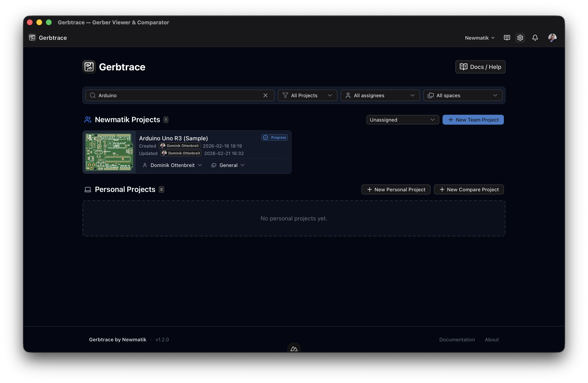This screenshot has height=383, width=588.
Task: Open the docs book icon in top bar
Action: coord(507,38)
